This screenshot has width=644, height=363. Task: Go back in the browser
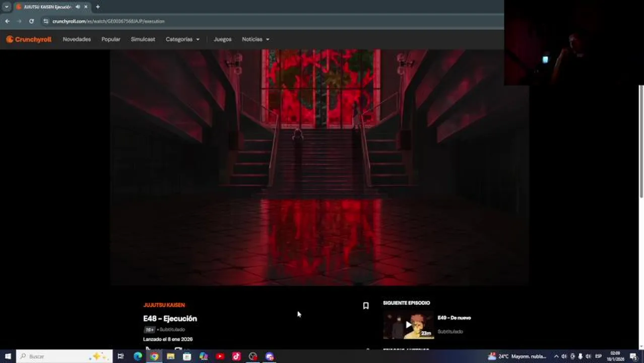pyautogui.click(x=7, y=21)
